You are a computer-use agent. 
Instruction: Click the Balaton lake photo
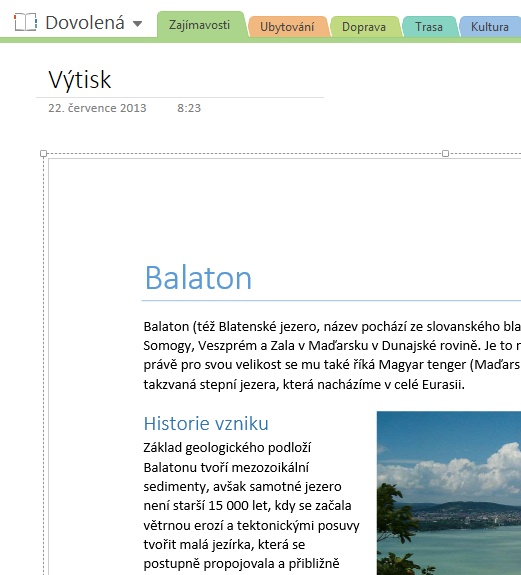point(449,493)
